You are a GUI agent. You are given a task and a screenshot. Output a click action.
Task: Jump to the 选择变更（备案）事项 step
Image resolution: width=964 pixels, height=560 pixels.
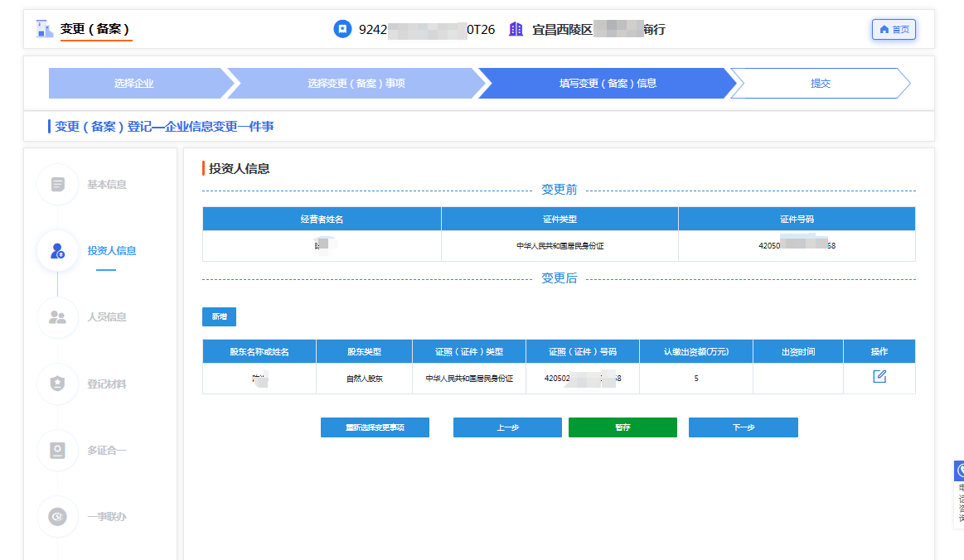356,84
